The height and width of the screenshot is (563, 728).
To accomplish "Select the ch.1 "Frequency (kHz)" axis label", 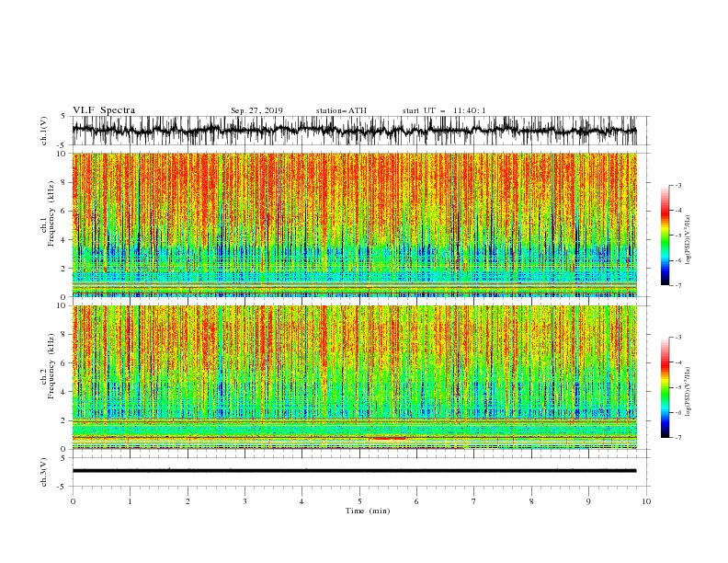I will point(51,213).
